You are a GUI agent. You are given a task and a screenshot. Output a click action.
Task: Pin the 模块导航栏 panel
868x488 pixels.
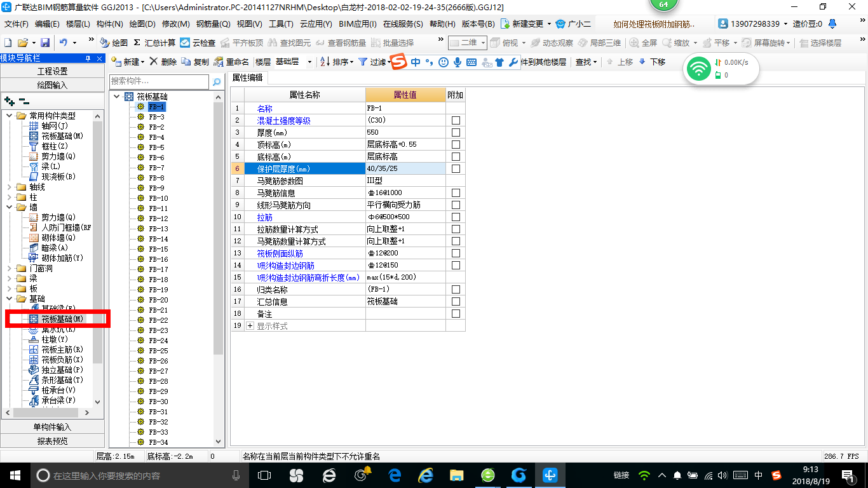pyautogui.click(x=88, y=58)
